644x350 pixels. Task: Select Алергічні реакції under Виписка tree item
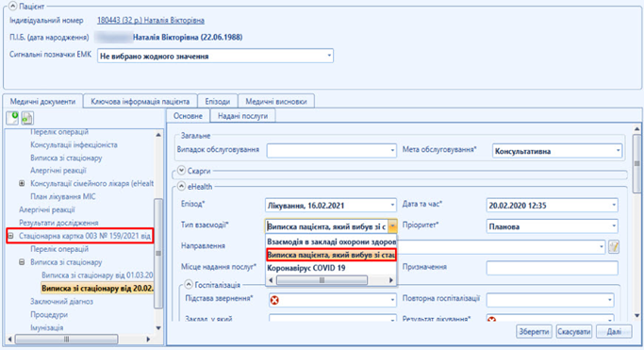tap(58, 171)
